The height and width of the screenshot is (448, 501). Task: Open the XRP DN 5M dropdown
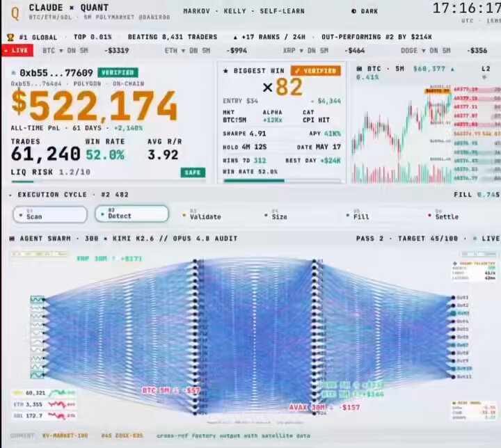[305, 51]
